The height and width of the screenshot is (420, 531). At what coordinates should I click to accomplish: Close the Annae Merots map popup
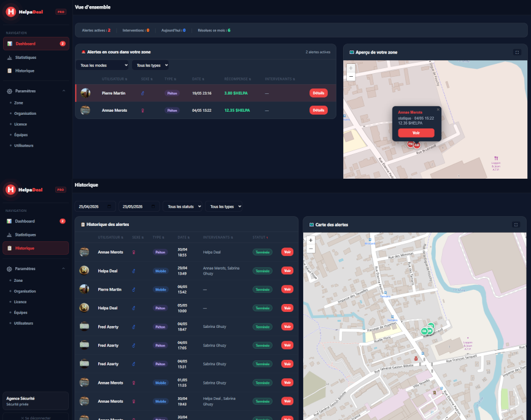point(438,110)
